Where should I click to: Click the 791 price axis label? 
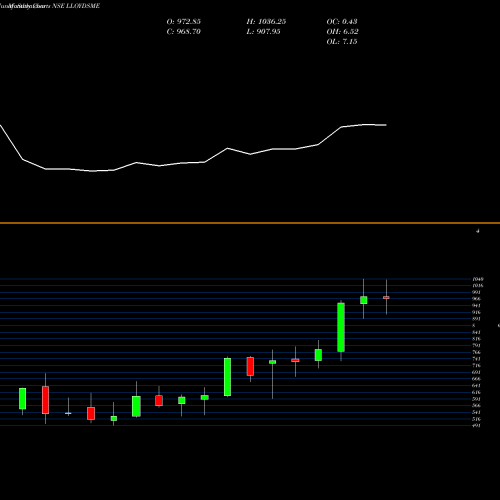pos(476,346)
